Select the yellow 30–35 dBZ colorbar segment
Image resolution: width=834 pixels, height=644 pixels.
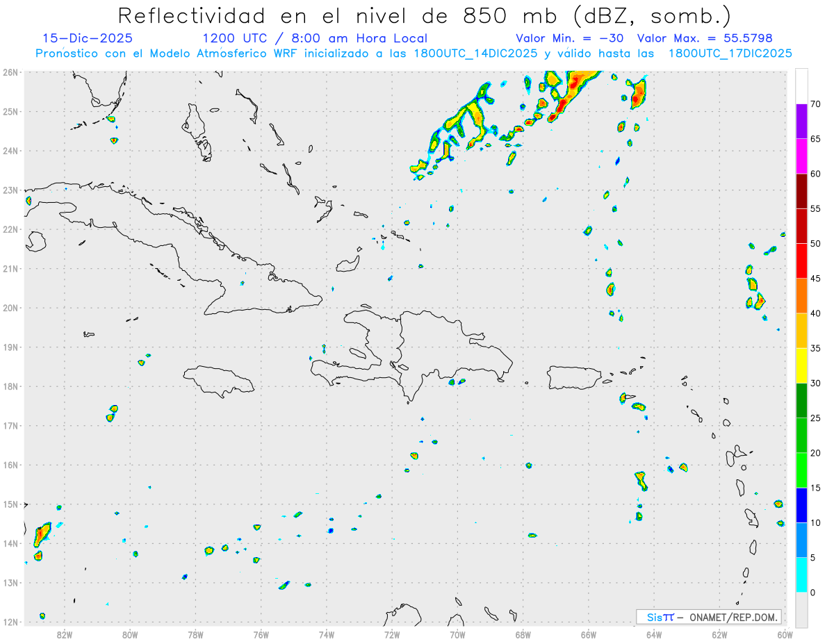point(801,365)
